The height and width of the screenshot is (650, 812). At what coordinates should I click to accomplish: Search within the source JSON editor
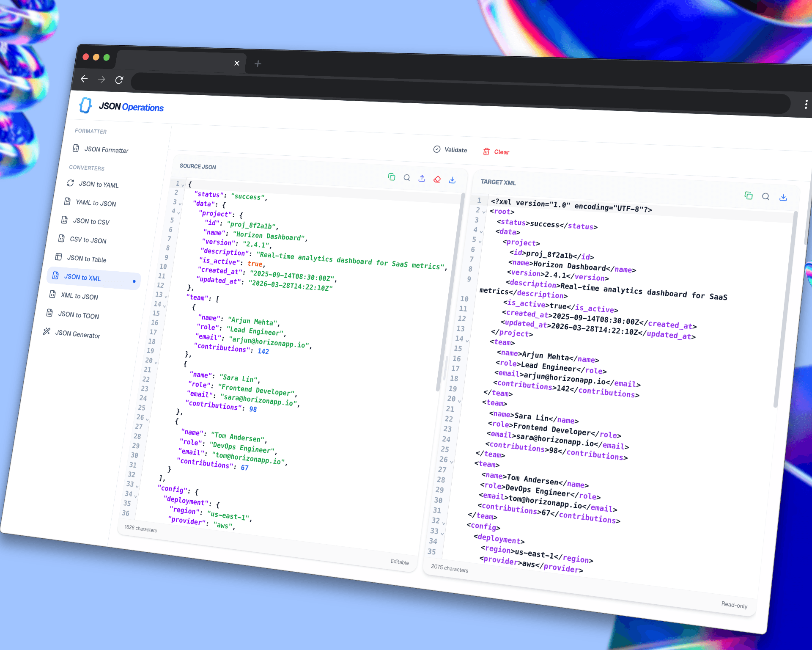coord(407,178)
